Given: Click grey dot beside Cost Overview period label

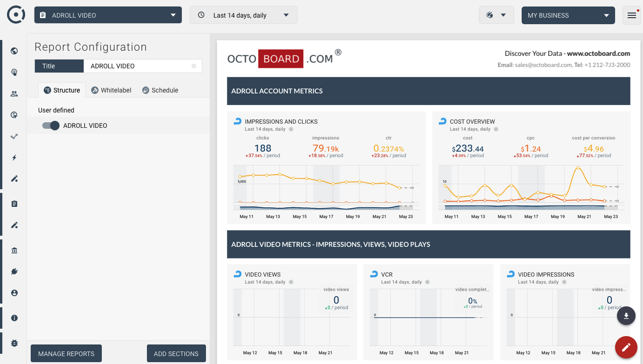Looking at the screenshot, I should 496,129.
